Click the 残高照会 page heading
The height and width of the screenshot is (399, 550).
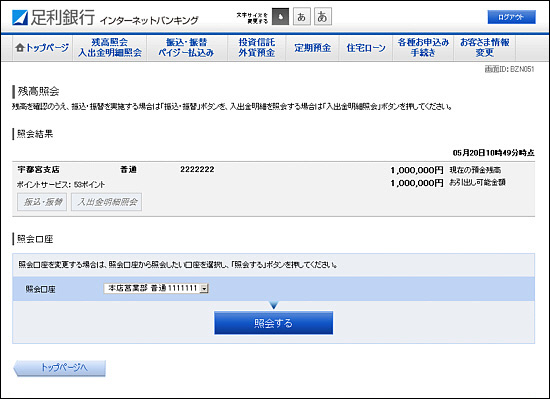[38, 92]
